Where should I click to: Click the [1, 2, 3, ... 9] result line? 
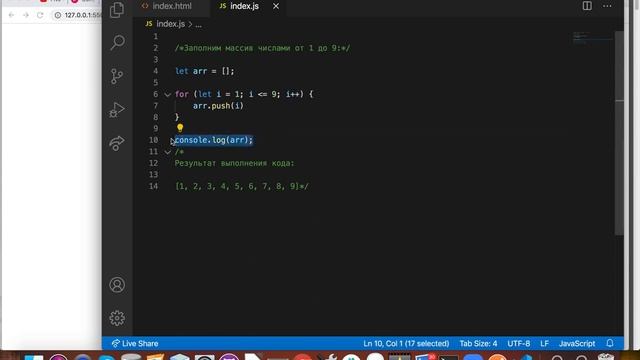pos(242,186)
